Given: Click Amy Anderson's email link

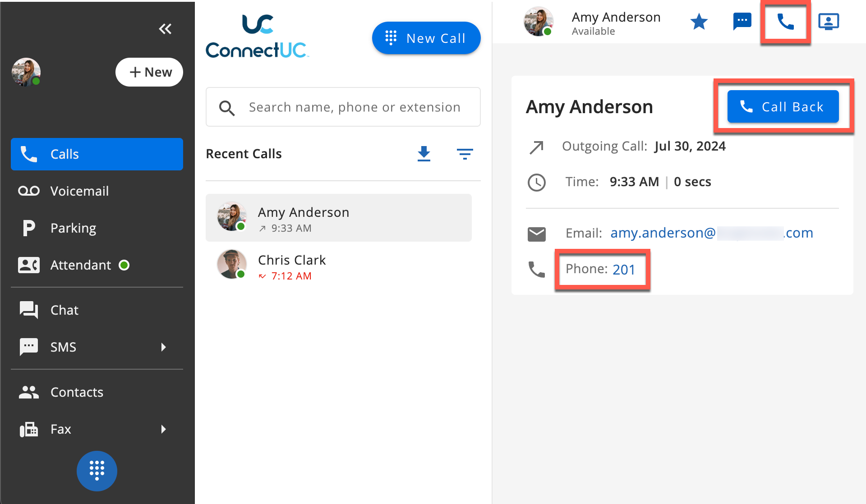Looking at the screenshot, I should tap(711, 233).
